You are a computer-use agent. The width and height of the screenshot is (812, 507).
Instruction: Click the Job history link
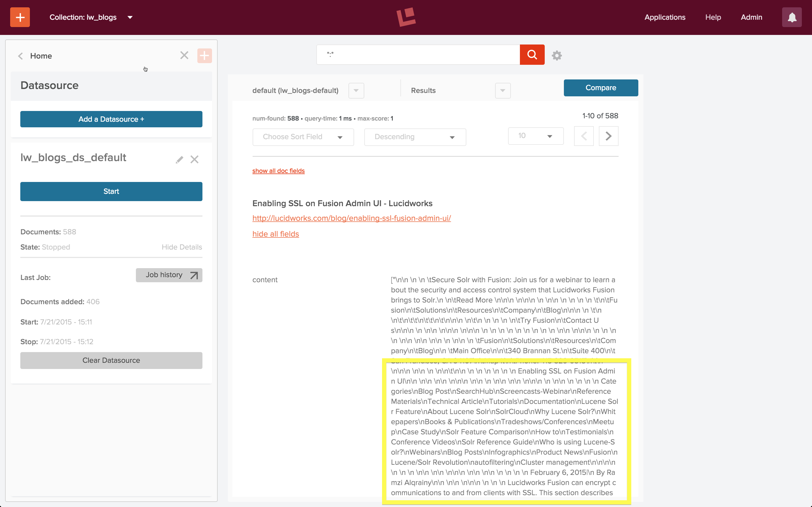(169, 275)
